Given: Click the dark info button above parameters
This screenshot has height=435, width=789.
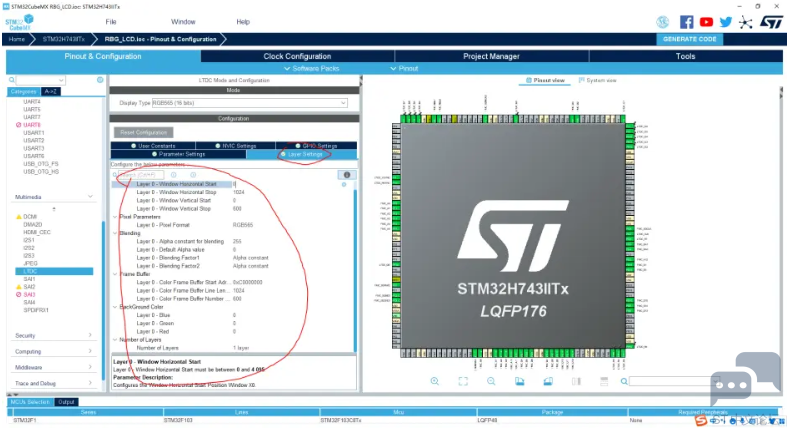Looking at the screenshot, I should [347, 175].
